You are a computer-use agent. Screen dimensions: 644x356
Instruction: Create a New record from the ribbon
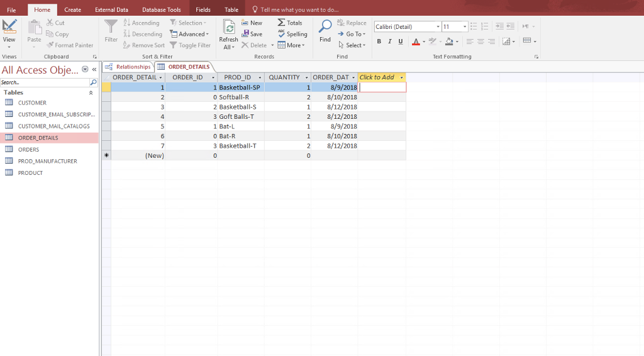click(x=252, y=23)
